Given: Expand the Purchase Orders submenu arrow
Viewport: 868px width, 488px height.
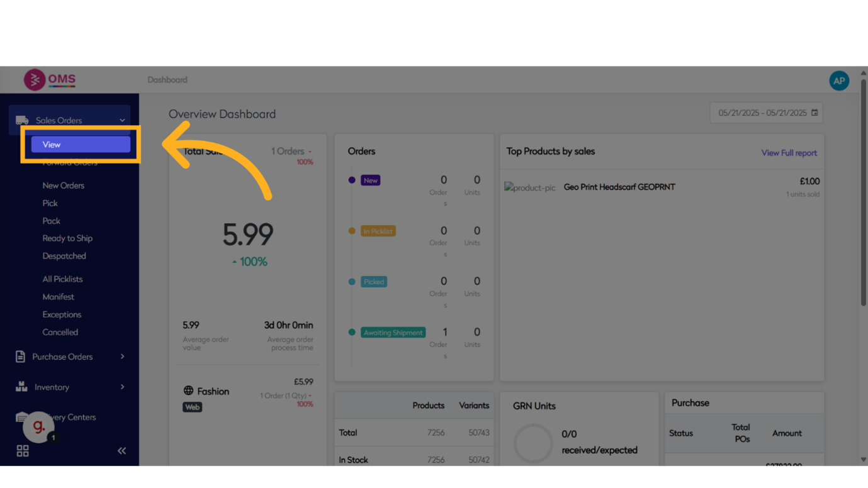Looking at the screenshot, I should point(122,357).
